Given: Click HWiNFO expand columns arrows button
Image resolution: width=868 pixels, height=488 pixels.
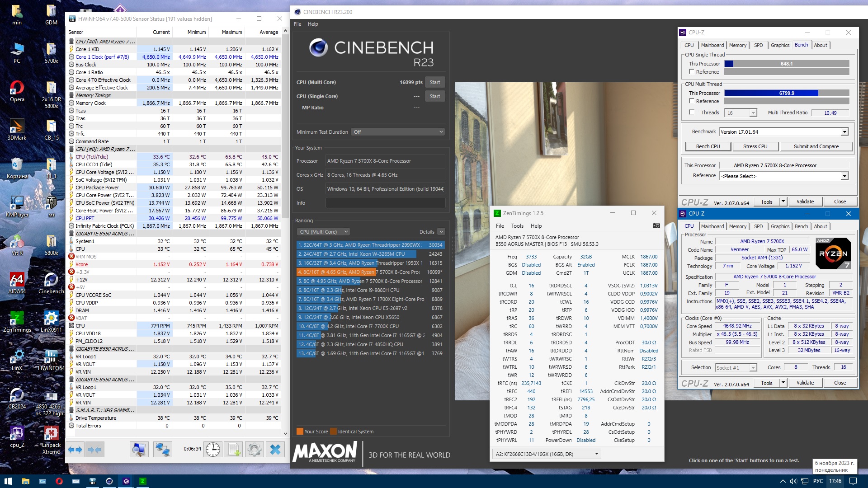Looking at the screenshot, I should pyautogui.click(x=75, y=450).
